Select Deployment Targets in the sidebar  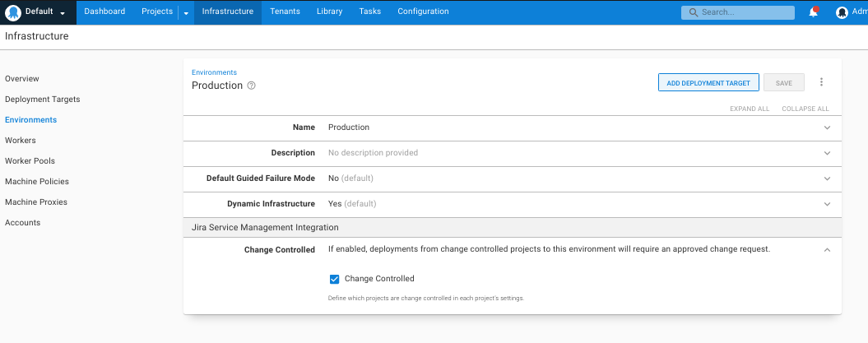[x=43, y=100]
